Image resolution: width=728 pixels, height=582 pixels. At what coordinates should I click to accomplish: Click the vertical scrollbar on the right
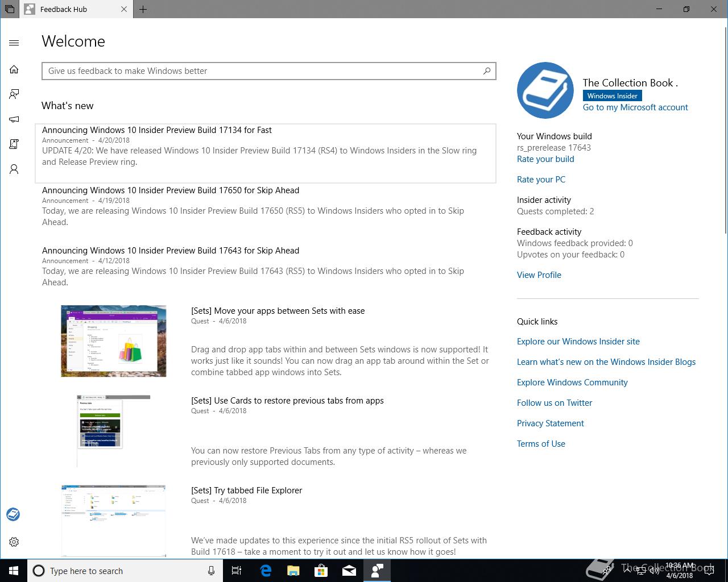[725, 131]
